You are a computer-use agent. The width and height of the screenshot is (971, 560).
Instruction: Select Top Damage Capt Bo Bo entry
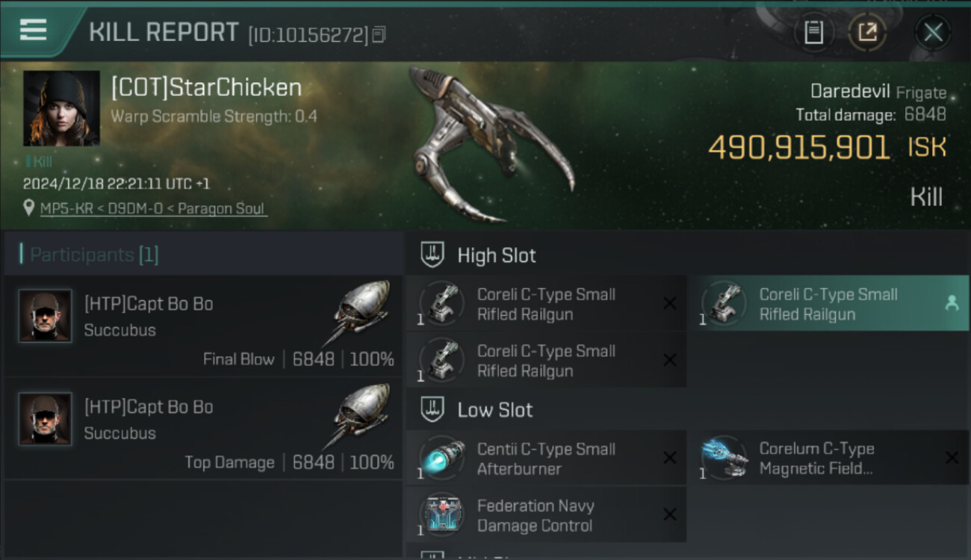click(203, 429)
